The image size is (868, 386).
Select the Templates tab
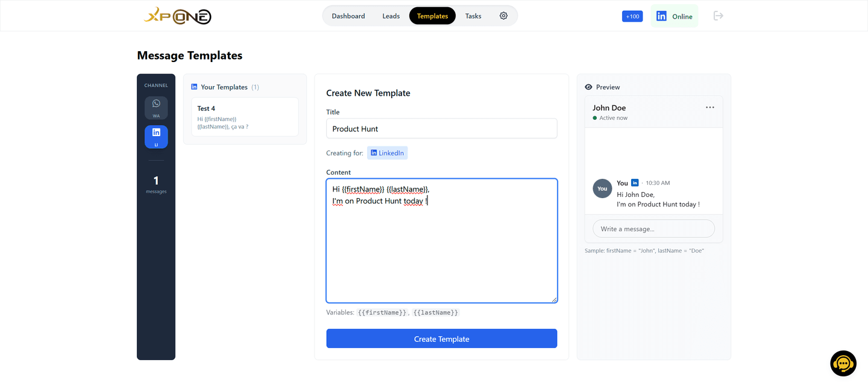click(x=433, y=16)
